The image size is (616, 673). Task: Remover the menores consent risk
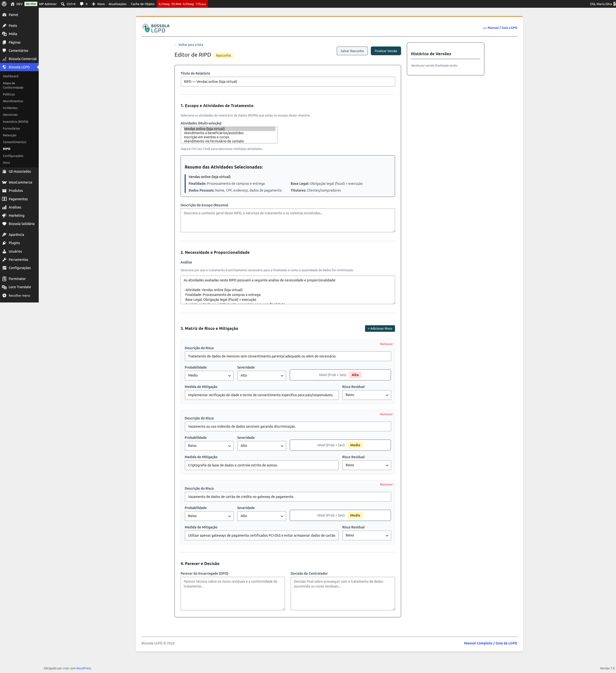[386, 344]
